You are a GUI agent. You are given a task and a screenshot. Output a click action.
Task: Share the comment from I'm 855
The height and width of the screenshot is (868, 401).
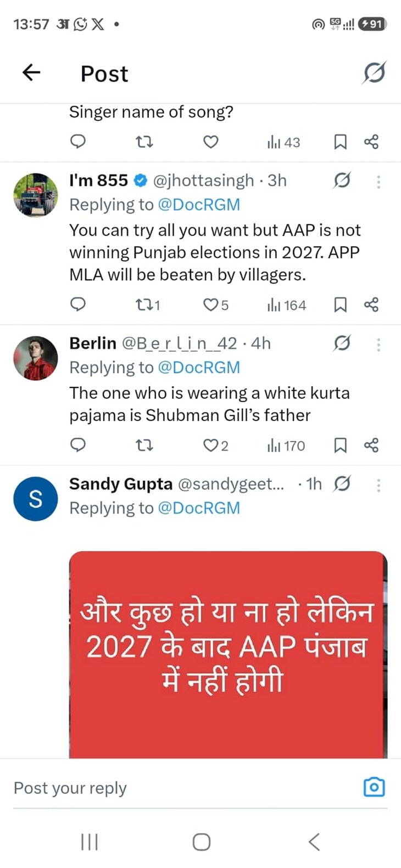click(x=371, y=305)
